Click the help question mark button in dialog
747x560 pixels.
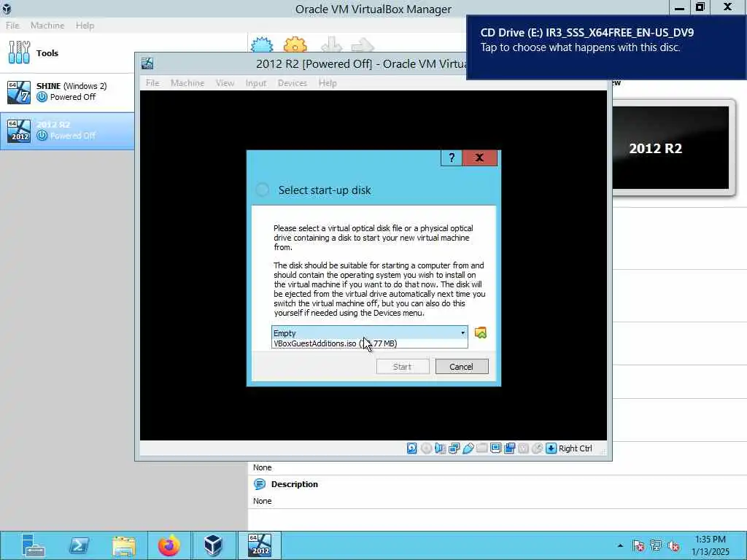point(451,157)
